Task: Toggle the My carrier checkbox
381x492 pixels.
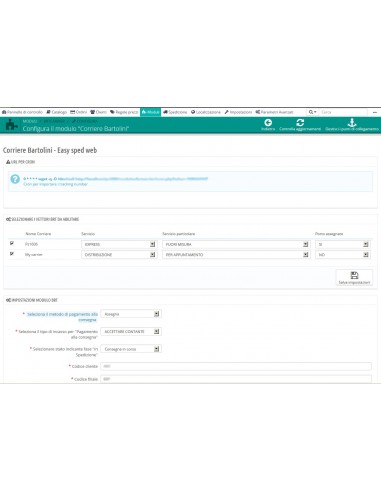Action: (12, 254)
